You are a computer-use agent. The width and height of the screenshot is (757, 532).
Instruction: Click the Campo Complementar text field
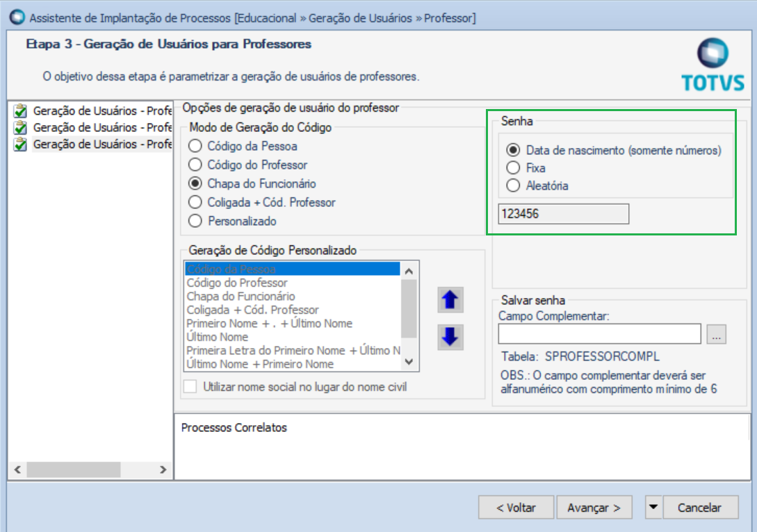600,334
